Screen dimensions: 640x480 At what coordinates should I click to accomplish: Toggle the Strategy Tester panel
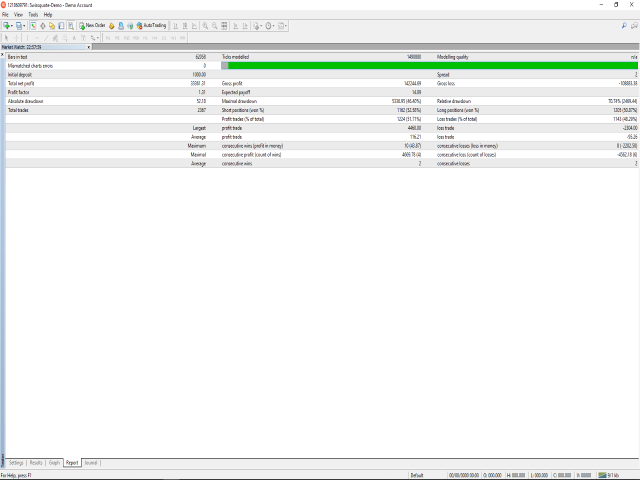[x=71, y=26]
